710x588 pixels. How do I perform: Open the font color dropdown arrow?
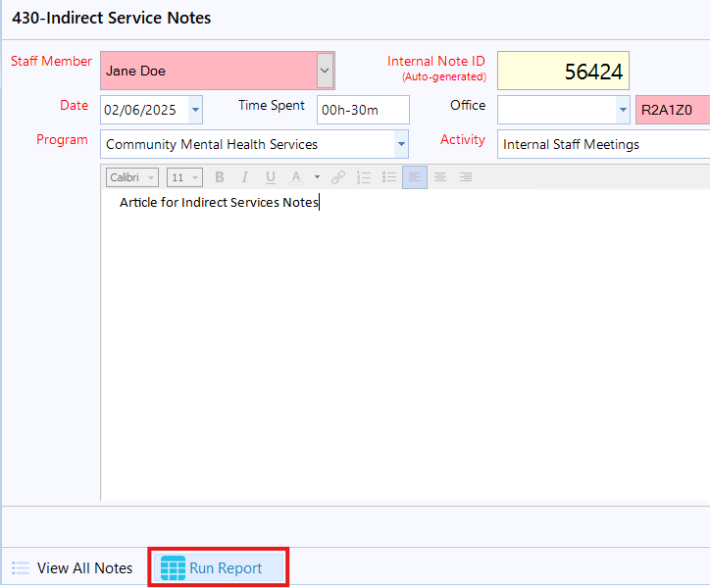[317, 177]
